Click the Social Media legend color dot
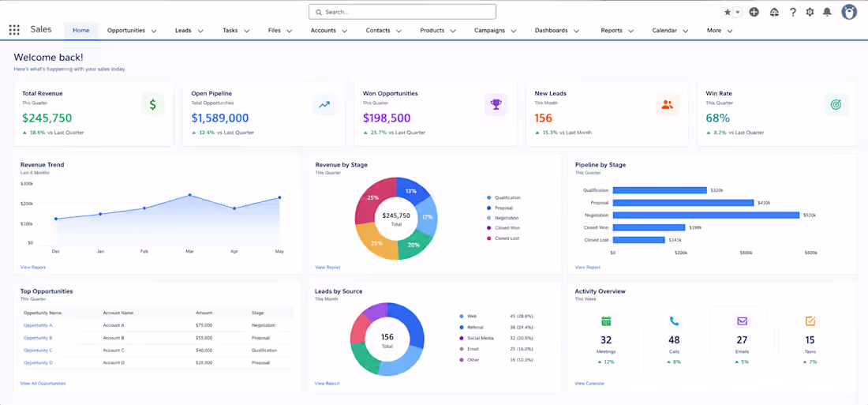This screenshot has height=405, width=868. click(x=462, y=338)
